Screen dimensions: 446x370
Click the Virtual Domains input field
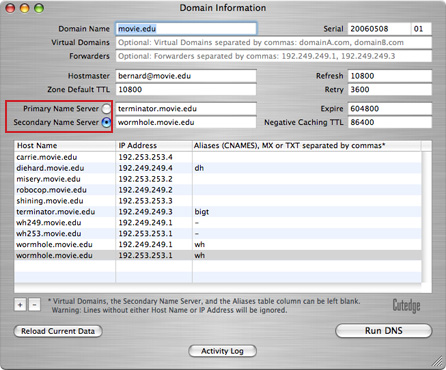(x=274, y=43)
